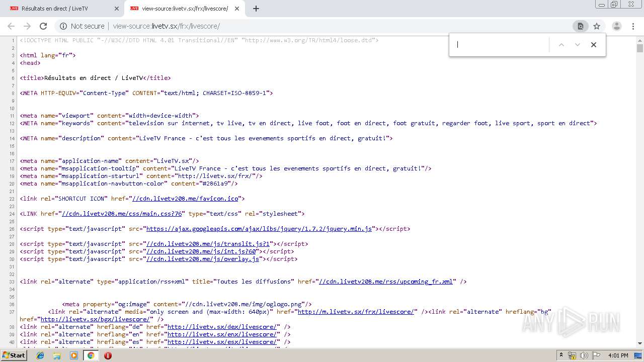This screenshot has width=644, height=362.
Task: Click the network tray icon
Action: point(572,355)
